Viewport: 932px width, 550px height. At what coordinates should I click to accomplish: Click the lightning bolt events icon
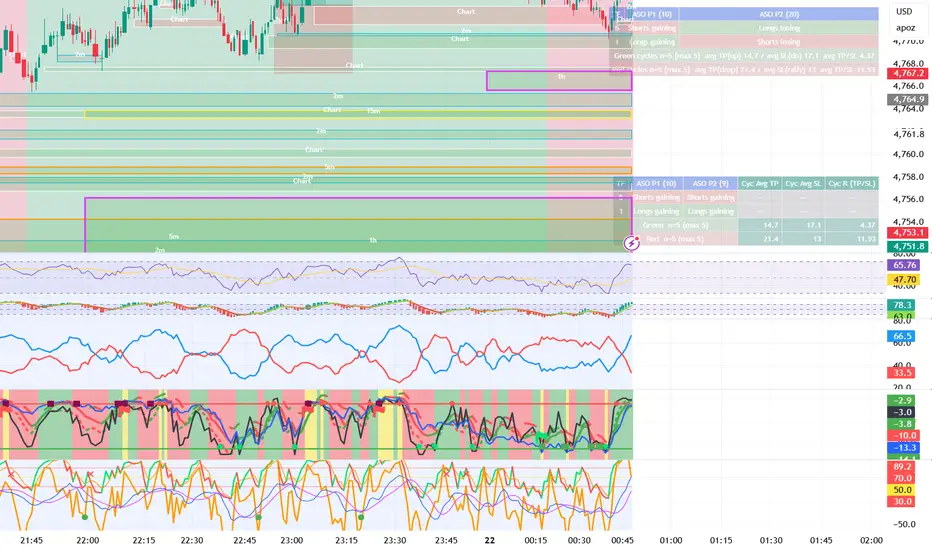pos(631,243)
